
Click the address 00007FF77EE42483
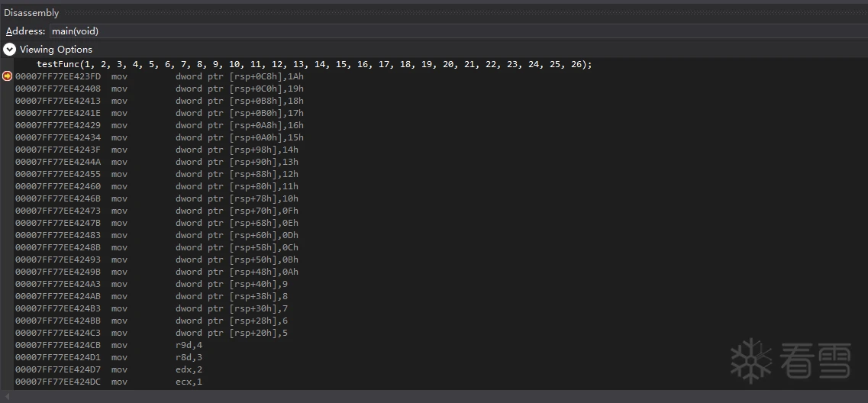coord(58,235)
